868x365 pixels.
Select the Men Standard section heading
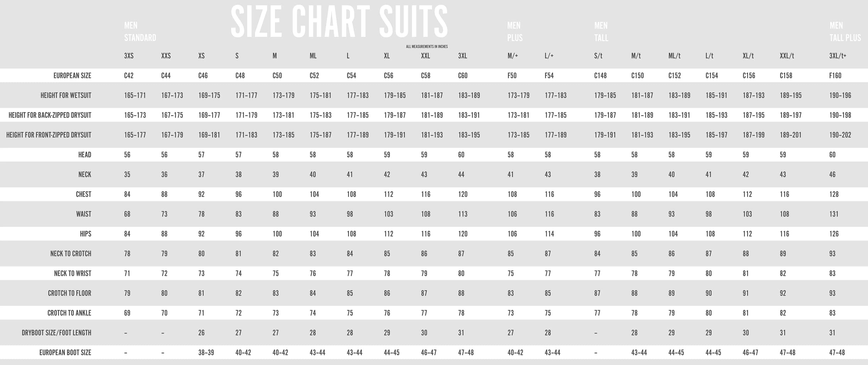pyautogui.click(x=140, y=32)
